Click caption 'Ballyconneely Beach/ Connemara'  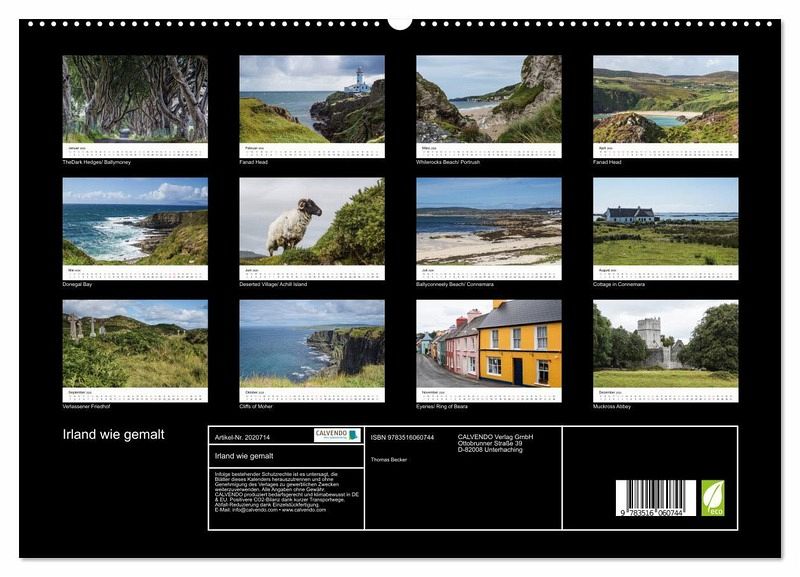455,285
